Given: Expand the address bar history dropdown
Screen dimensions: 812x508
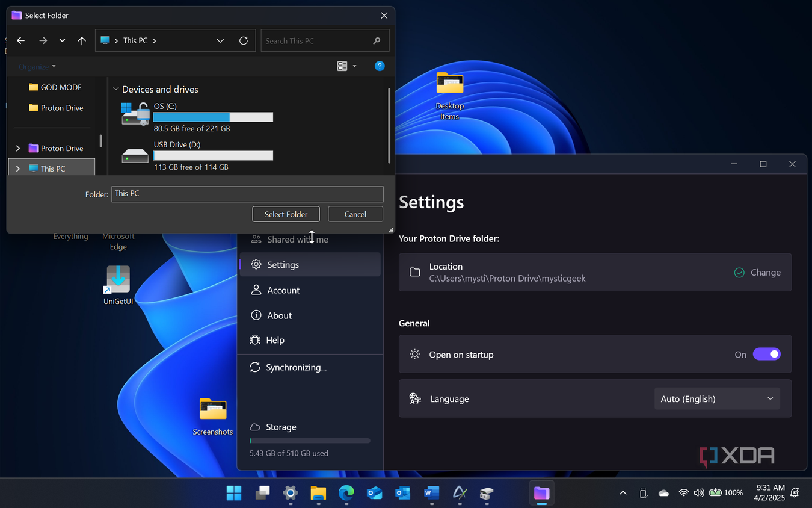Looking at the screenshot, I should (x=220, y=41).
